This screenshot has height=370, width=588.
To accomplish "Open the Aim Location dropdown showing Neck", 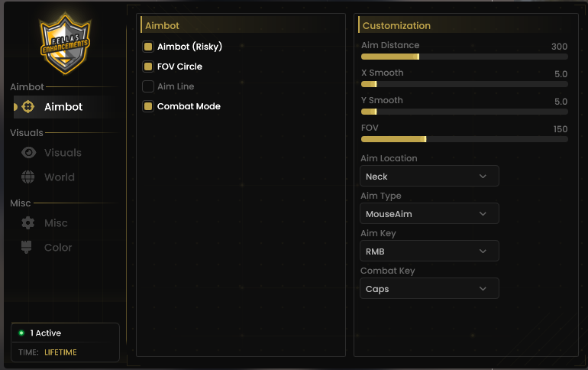I will coord(429,176).
